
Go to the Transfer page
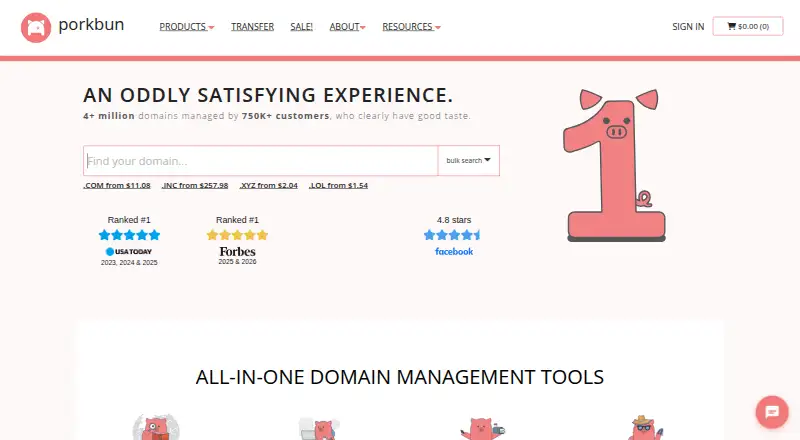[252, 27]
